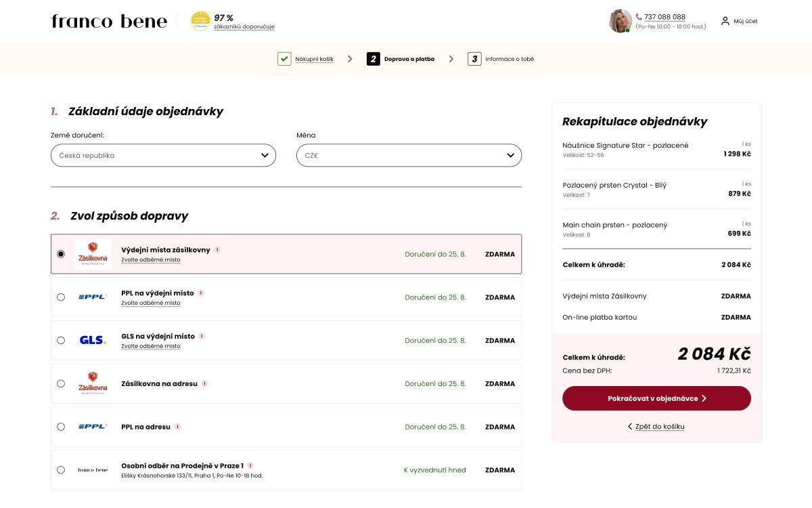Click info icon next to Výdejní místa zásilkovny
Screen dimensions: 812x508
217,250
